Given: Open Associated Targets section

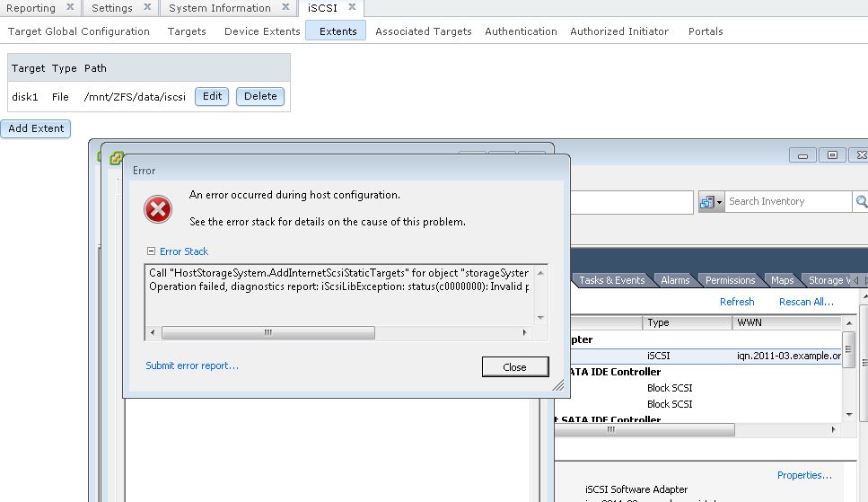Looking at the screenshot, I should coord(424,31).
